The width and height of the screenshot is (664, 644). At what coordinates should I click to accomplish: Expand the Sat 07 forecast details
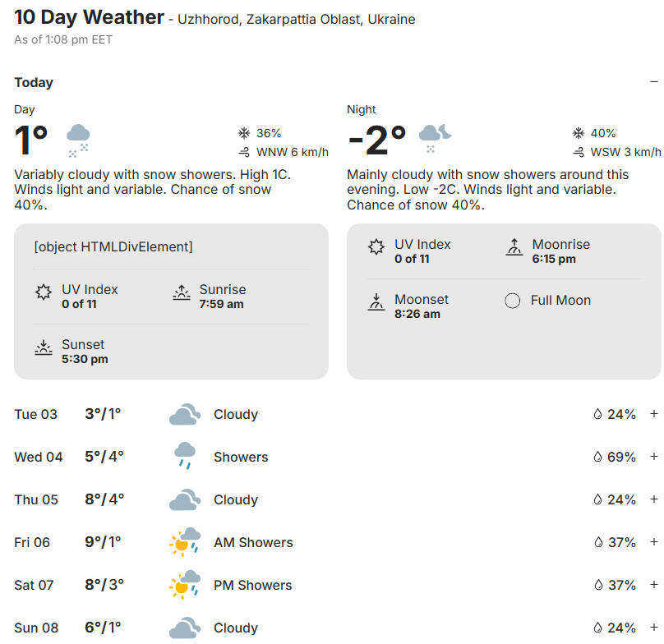(654, 585)
